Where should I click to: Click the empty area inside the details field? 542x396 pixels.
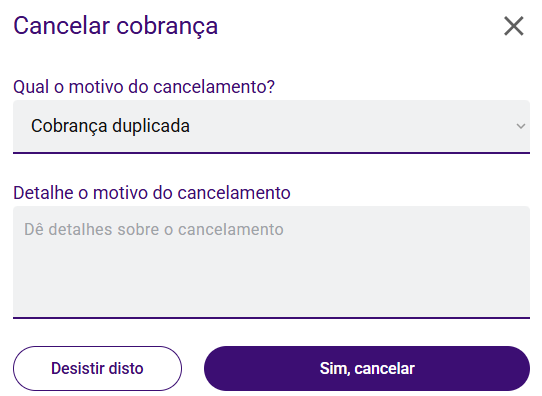(271, 276)
